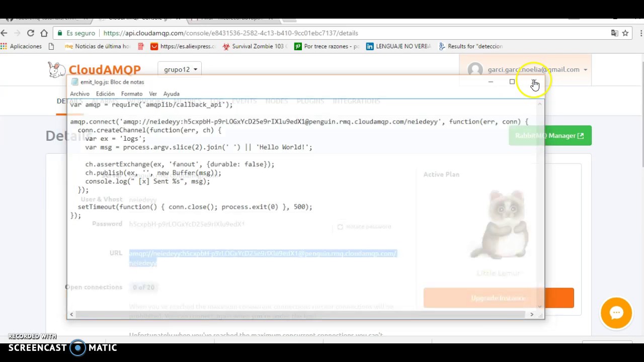
Task: Click the Notepad horizontal scrollbar track
Action: coord(301,315)
